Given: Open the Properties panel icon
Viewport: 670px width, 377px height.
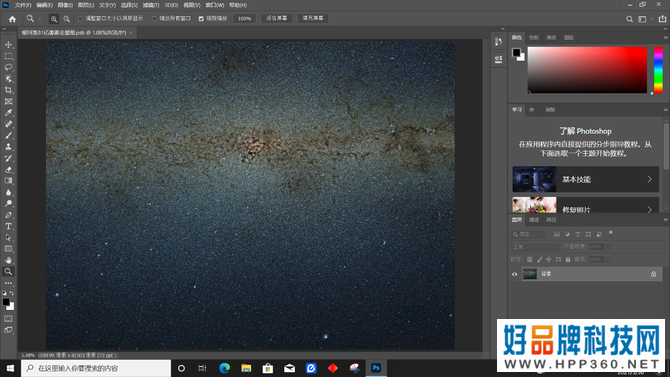Looking at the screenshot, I should (x=498, y=59).
